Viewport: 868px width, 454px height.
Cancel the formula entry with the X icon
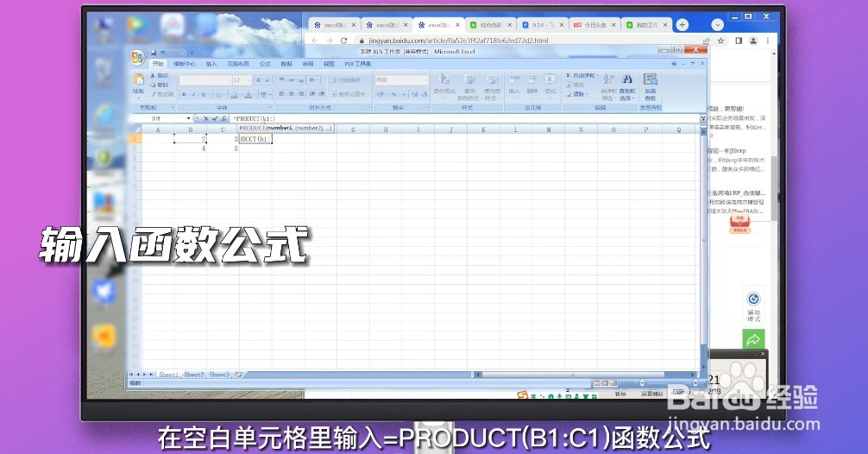tap(206, 118)
